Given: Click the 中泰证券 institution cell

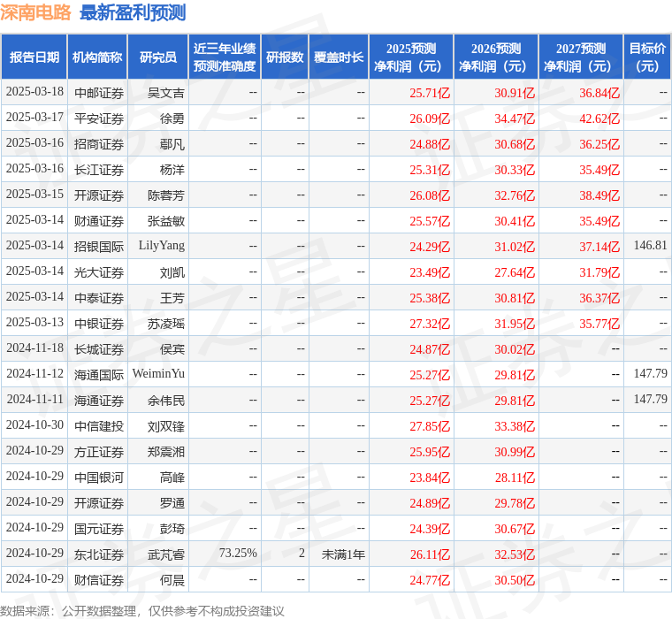Looking at the screenshot, I should coord(99,298).
